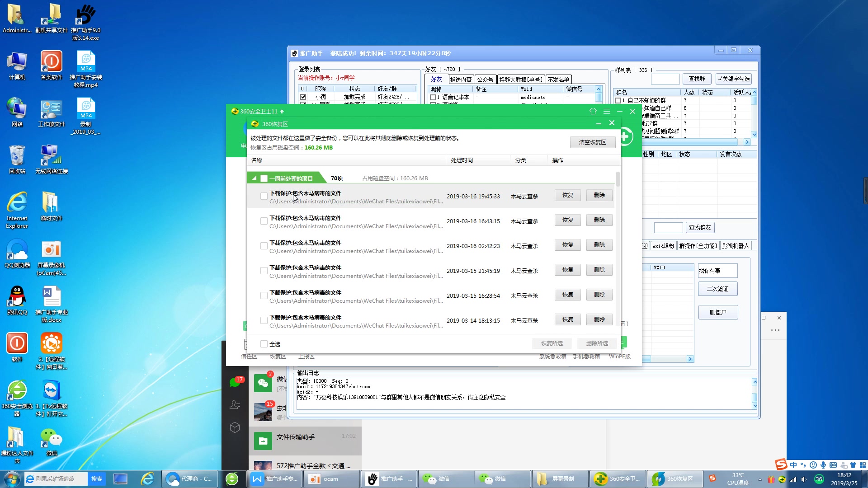Open the 群操作[全功能] tab

(698, 246)
